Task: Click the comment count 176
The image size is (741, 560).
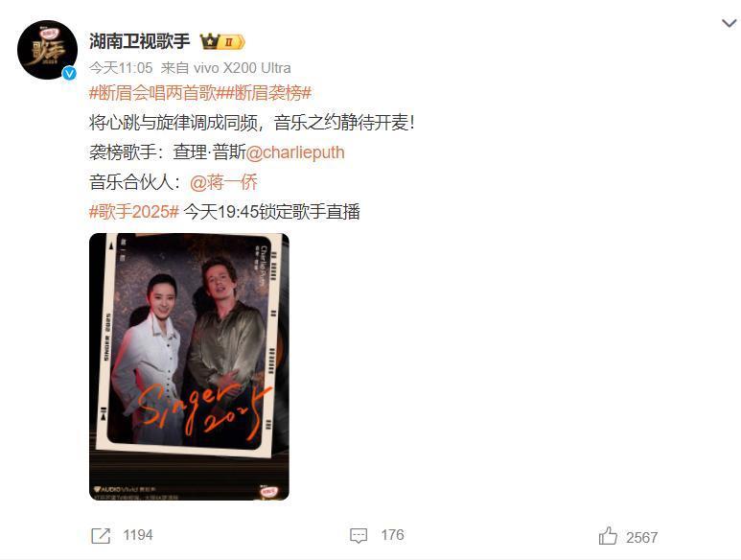Action: 393,535
